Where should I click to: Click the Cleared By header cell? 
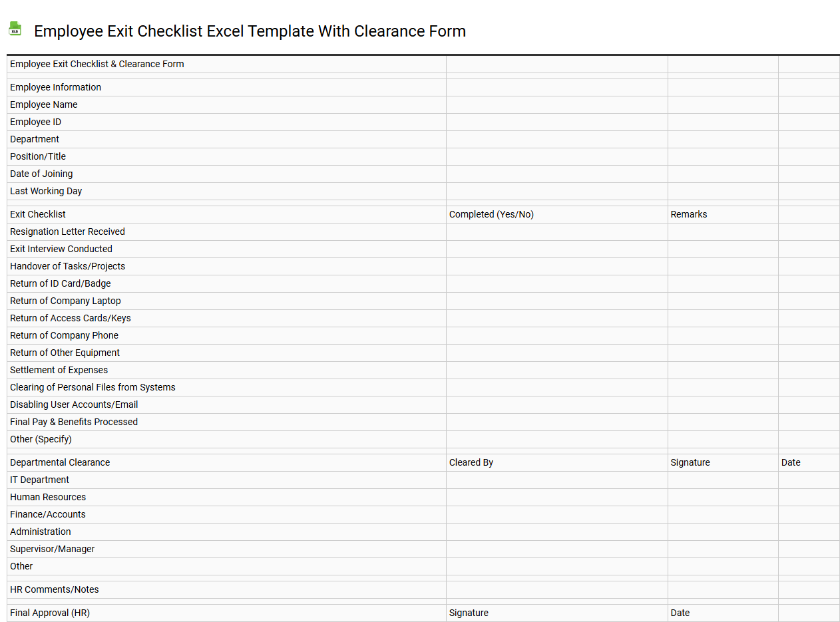pos(471,462)
